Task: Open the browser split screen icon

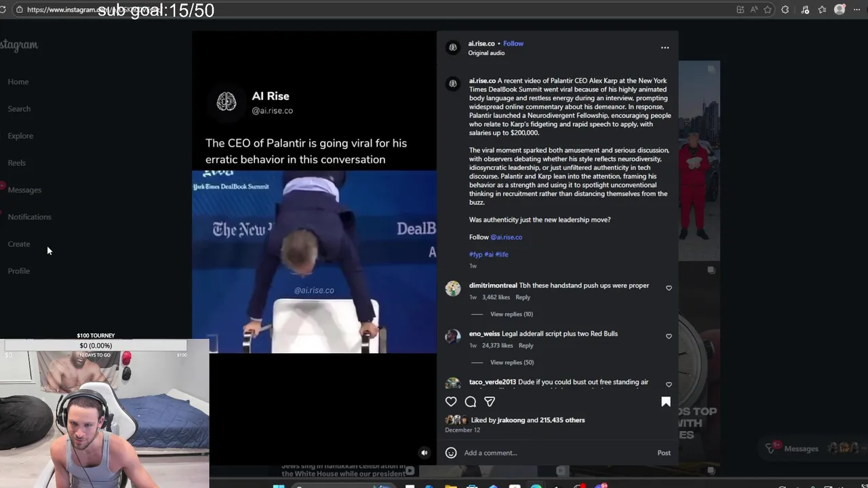Action: point(740,9)
